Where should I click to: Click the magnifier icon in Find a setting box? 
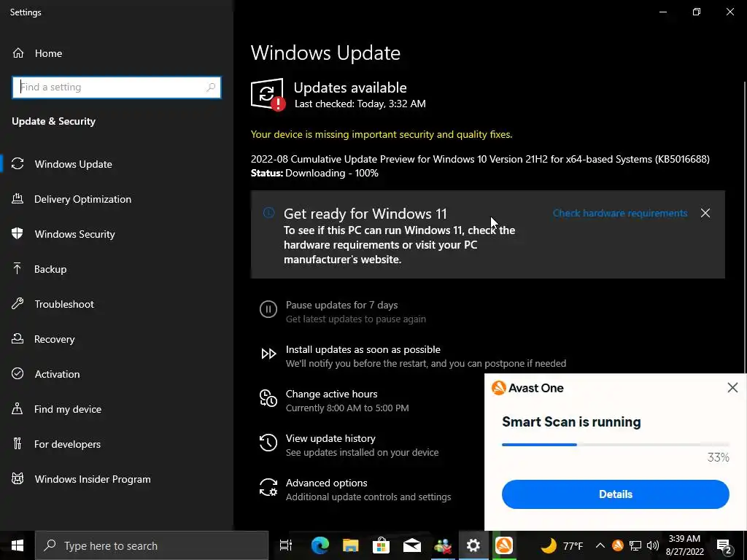pos(211,87)
